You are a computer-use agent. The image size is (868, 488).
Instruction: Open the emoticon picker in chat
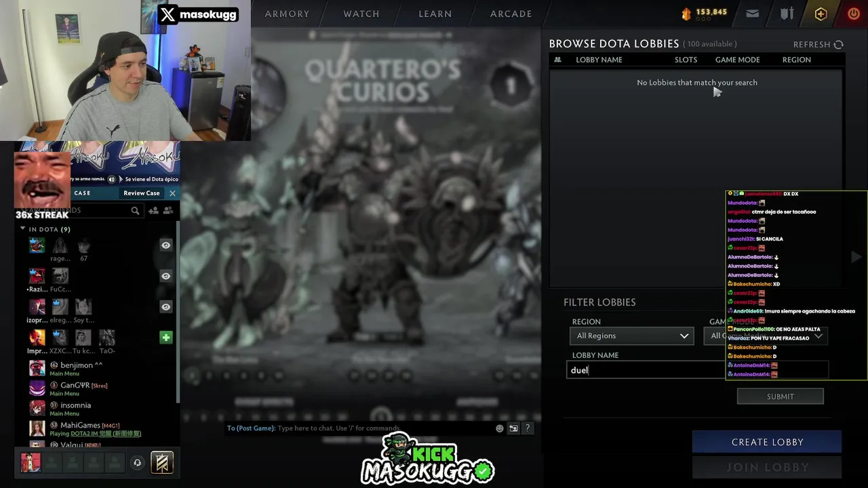[x=500, y=428]
